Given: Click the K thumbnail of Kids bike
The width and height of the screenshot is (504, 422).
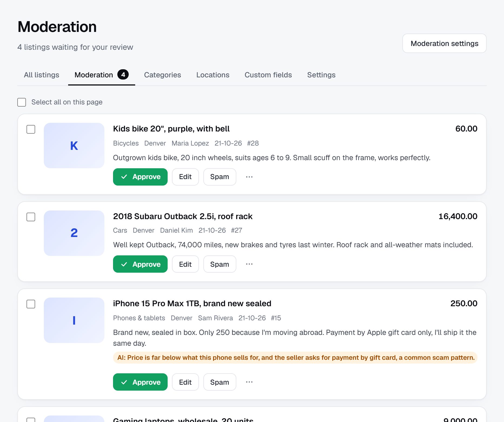Looking at the screenshot, I should click(74, 146).
